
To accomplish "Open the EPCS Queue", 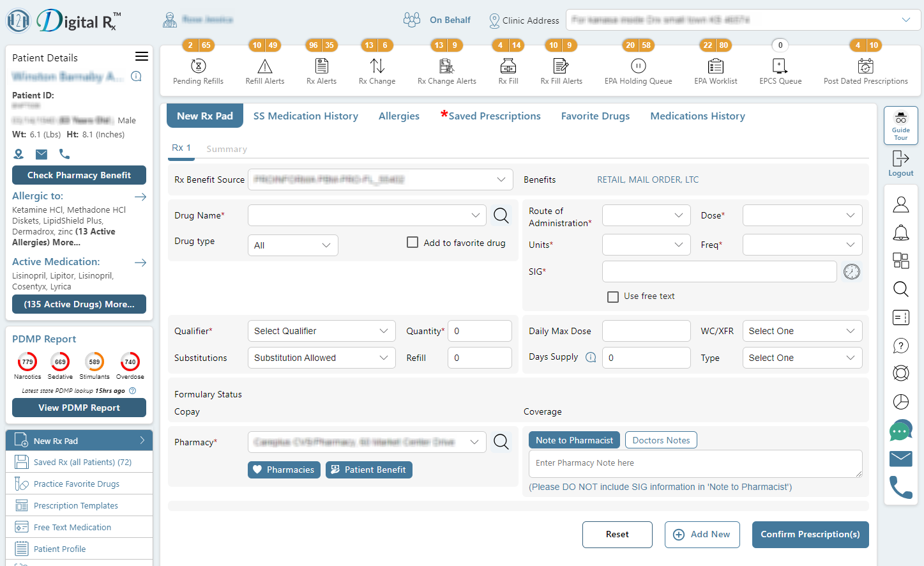I will click(x=779, y=70).
